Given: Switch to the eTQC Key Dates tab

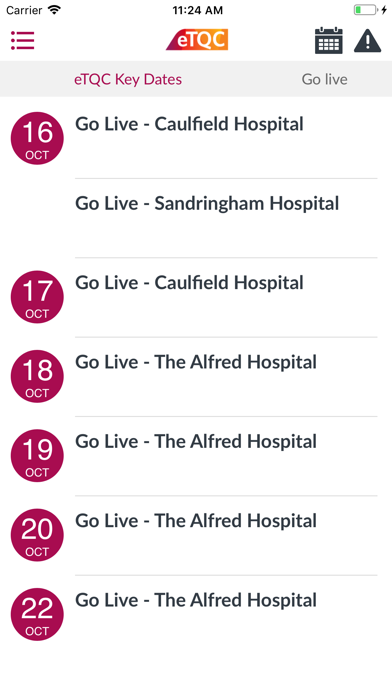Looking at the screenshot, I should (x=128, y=79).
